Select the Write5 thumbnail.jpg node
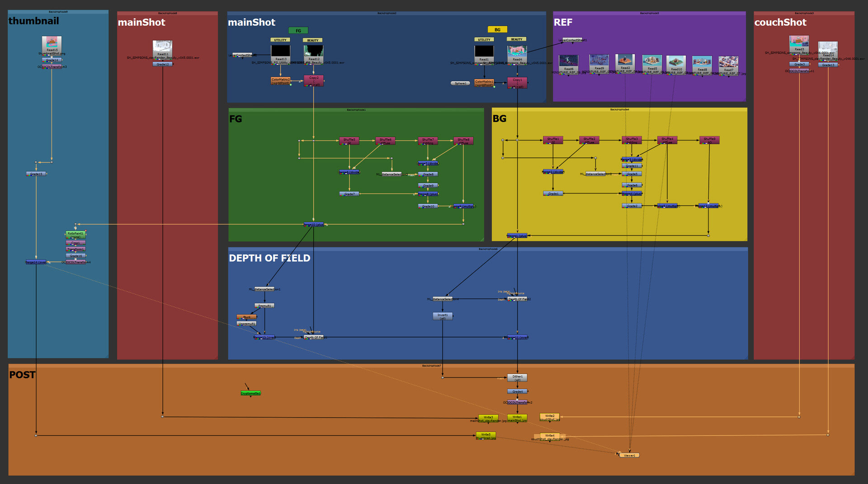The width and height of the screenshot is (868, 484). click(486, 435)
